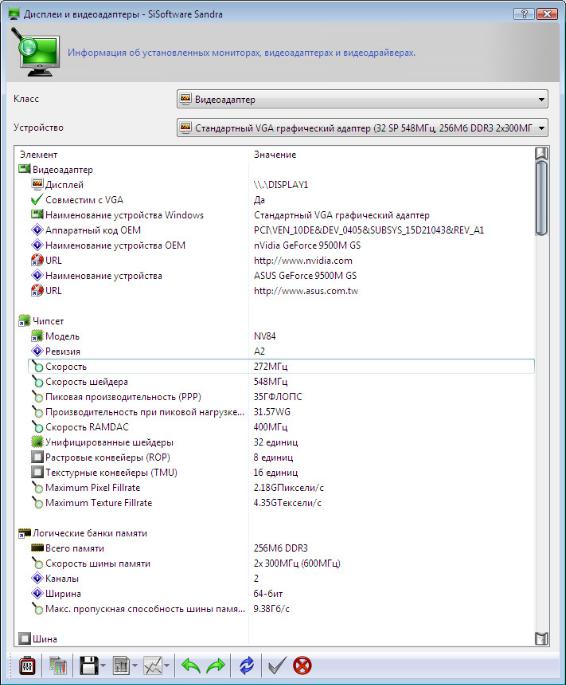Image resolution: width=566 pixels, height=685 pixels.
Task: Click the square icon beside Растровые конвейеры (ROP)
Action: (37, 457)
